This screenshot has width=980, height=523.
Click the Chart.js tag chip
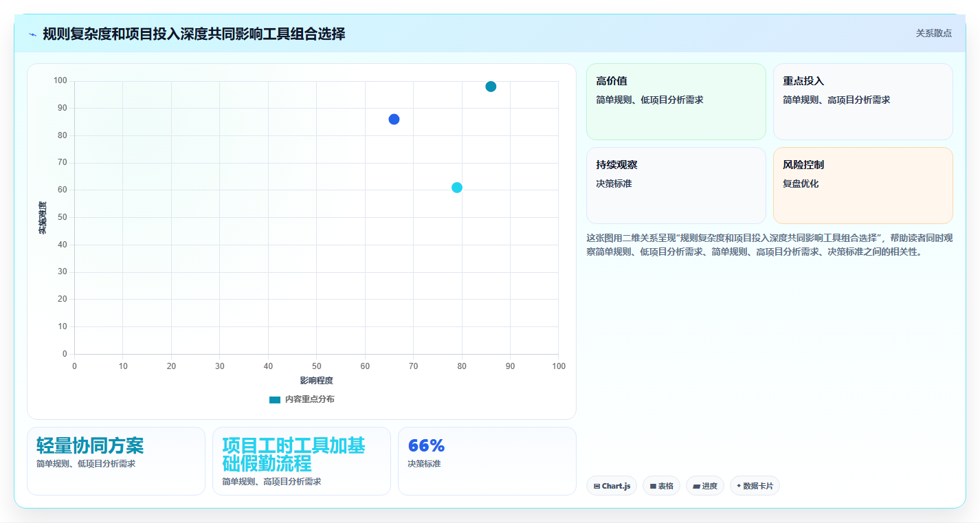pyautogui.click(x=612, y=486)
